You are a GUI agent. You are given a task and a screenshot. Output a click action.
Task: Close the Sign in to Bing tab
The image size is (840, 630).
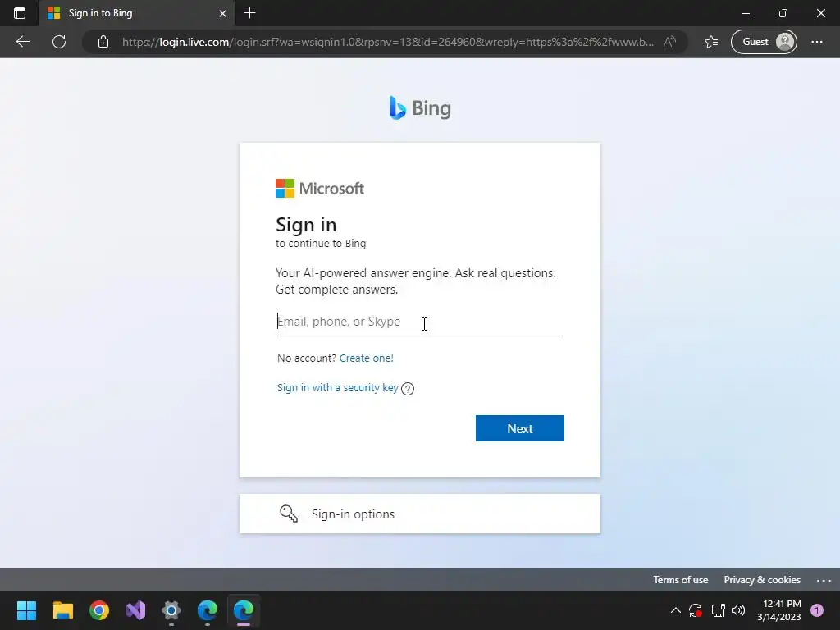pos(223,13)
